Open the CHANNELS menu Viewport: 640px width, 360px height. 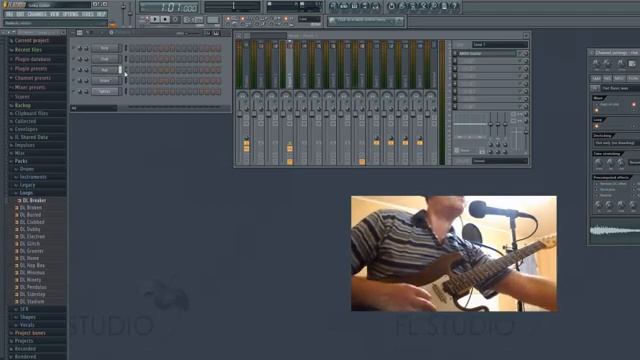coord(37,14)
